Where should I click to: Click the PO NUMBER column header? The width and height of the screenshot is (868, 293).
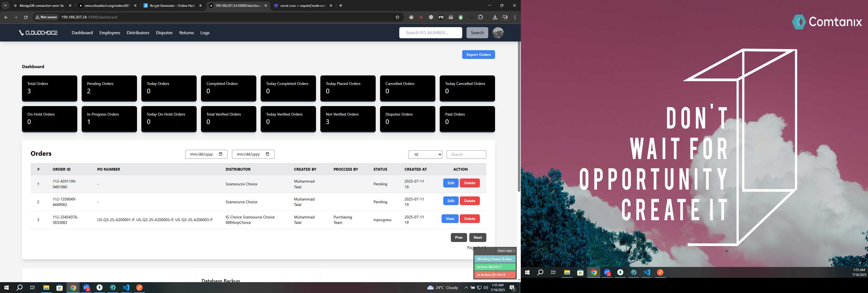click(x=108, y=169)
